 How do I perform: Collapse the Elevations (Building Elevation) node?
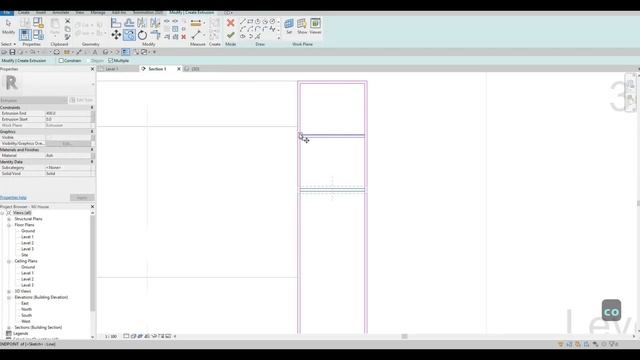pyautogui.click(x=9, y=298)
